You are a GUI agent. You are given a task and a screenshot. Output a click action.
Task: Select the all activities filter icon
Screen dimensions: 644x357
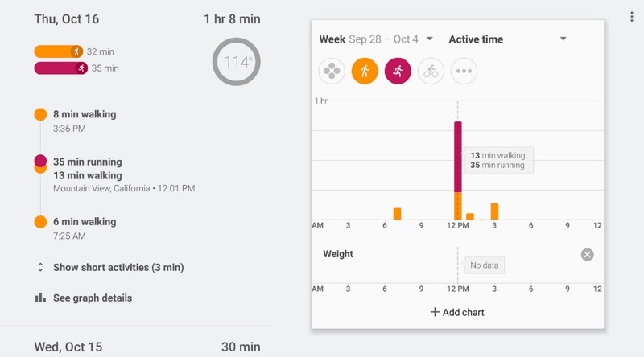pyautogui.click(x=332, y=71)
